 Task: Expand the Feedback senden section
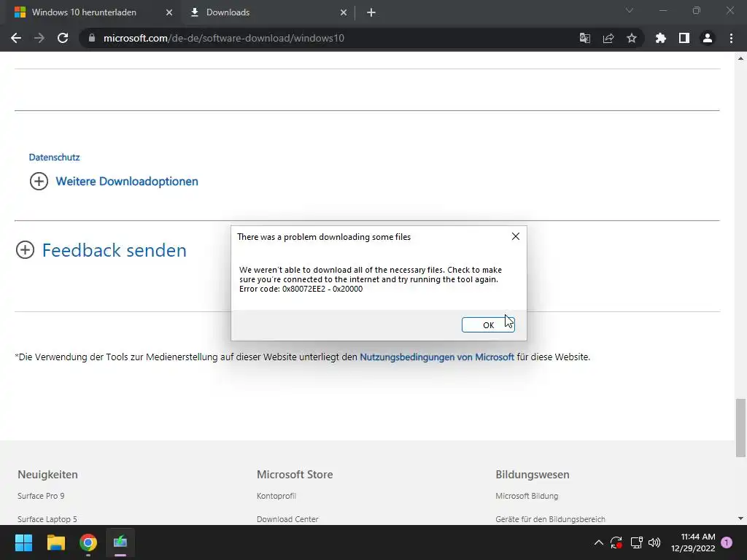[101, 250]
